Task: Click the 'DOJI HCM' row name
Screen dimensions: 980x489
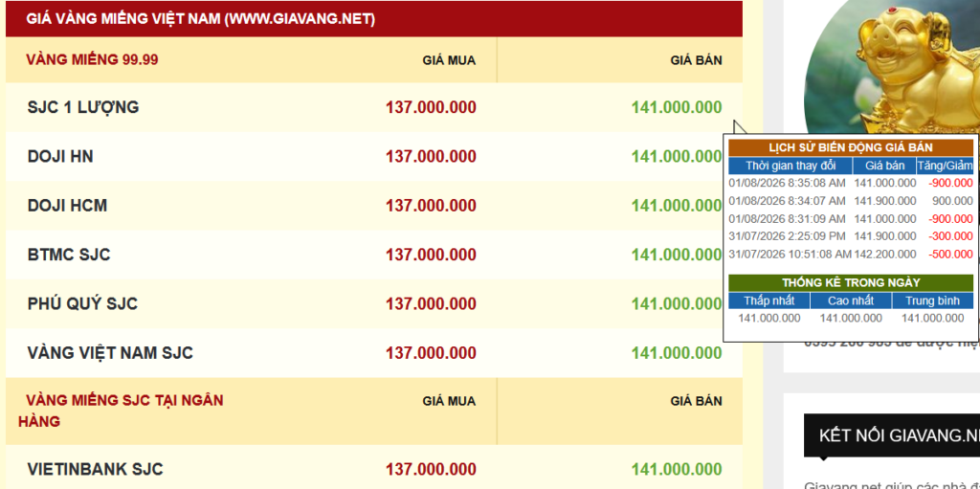Action: pos(68,206)
